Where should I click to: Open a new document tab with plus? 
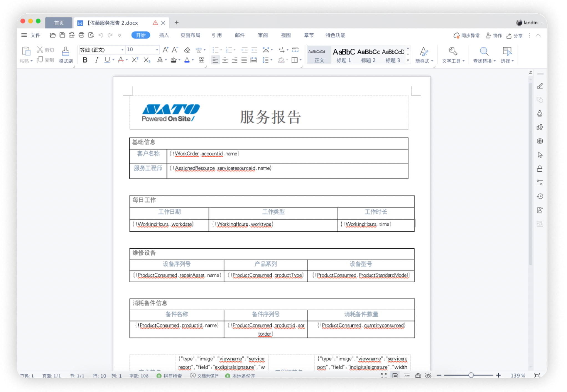tap(176, 22)
